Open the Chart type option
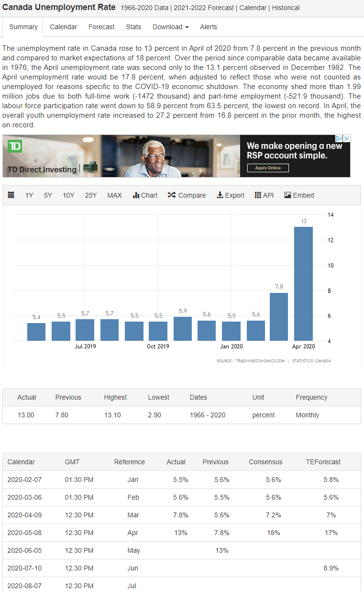364x592 pixels. coord(145,195)
